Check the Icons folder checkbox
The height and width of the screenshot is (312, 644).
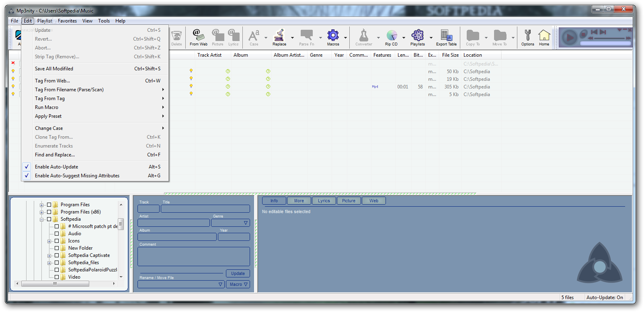[x=57, y=241]
